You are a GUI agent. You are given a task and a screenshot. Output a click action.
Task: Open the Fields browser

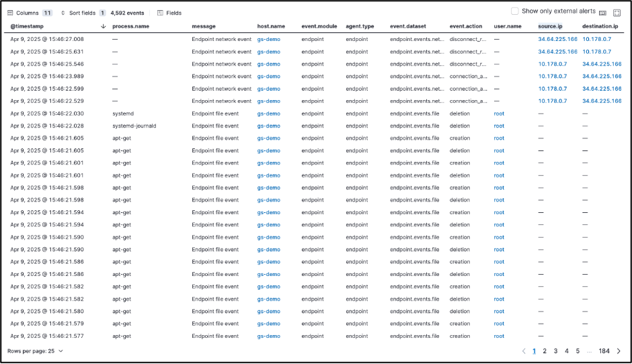(169, 13)
